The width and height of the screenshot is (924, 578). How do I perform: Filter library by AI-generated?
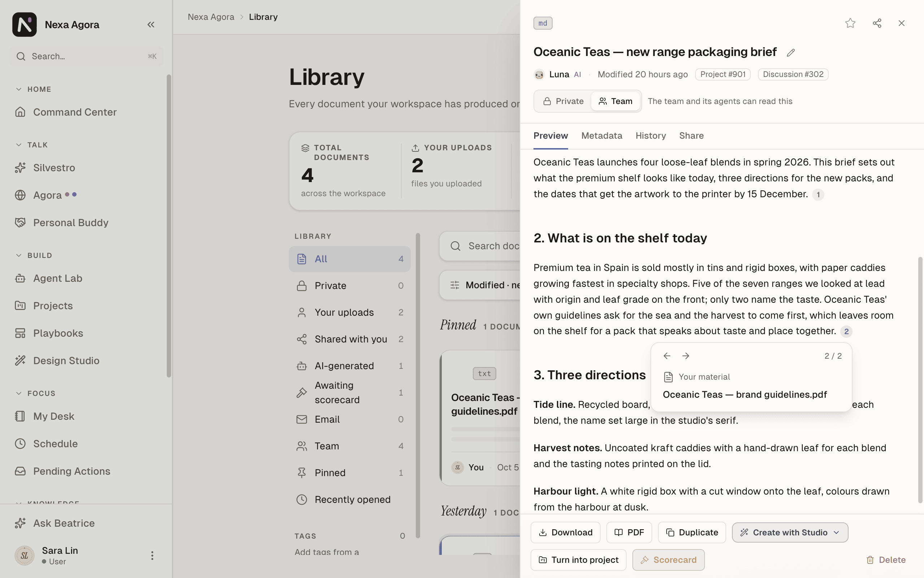click(x=350, y=366)
